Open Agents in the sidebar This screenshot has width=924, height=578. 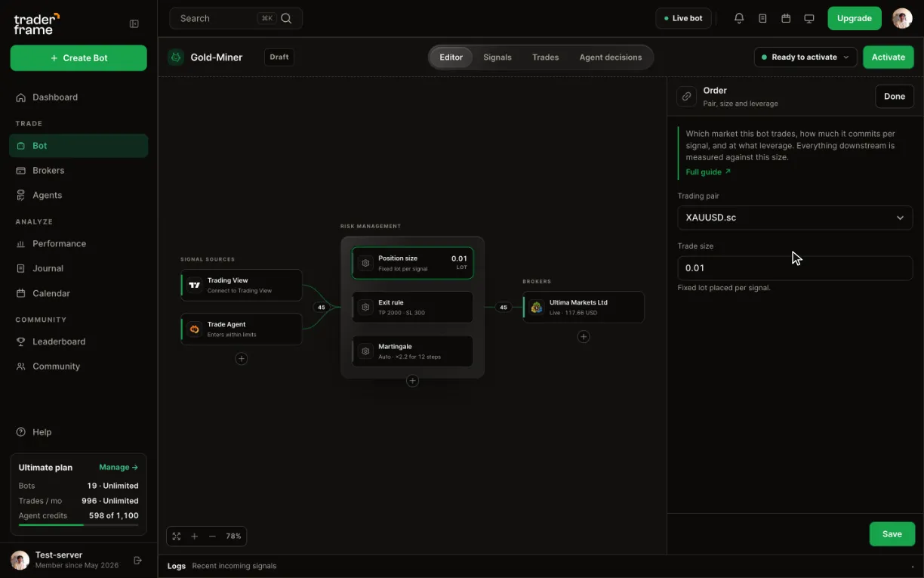click(79, 195)
